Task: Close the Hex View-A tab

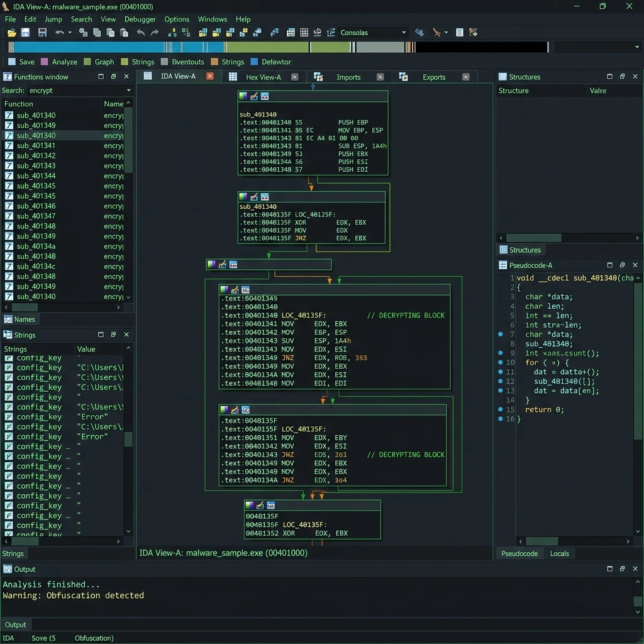Action: pyautogui.click(x=294, y=77)
